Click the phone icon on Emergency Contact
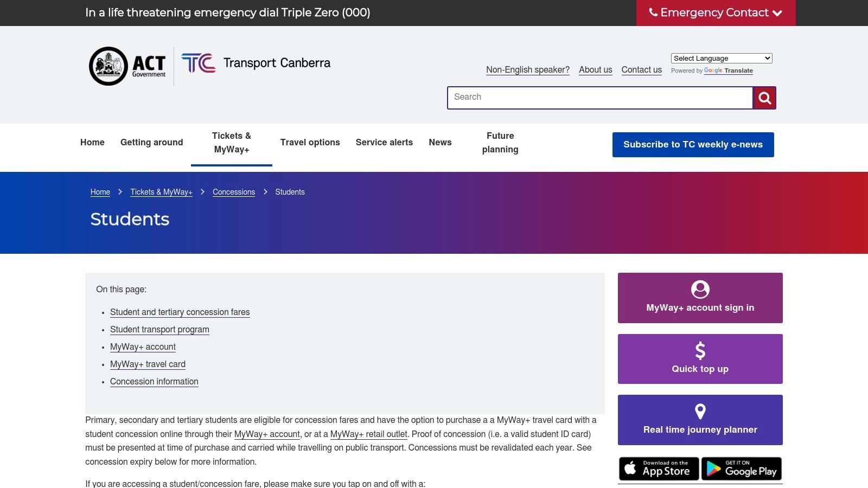The width and height of the screenshot is (868, 488). point(653,12)
